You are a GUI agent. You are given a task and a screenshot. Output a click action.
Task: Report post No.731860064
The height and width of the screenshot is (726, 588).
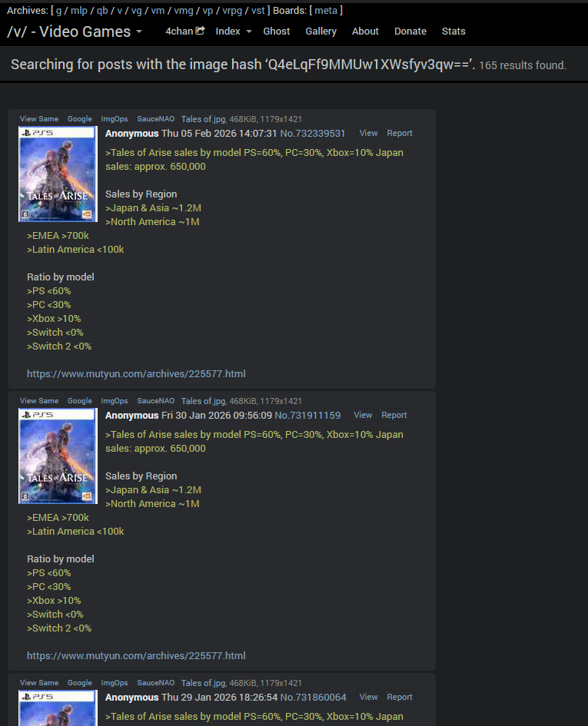coord(400,697)
